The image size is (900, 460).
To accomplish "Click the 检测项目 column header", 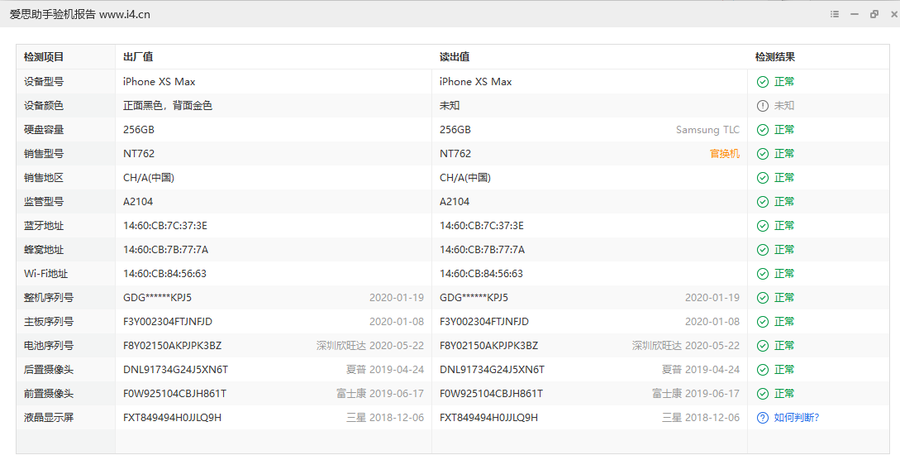I will pos(44,57).
